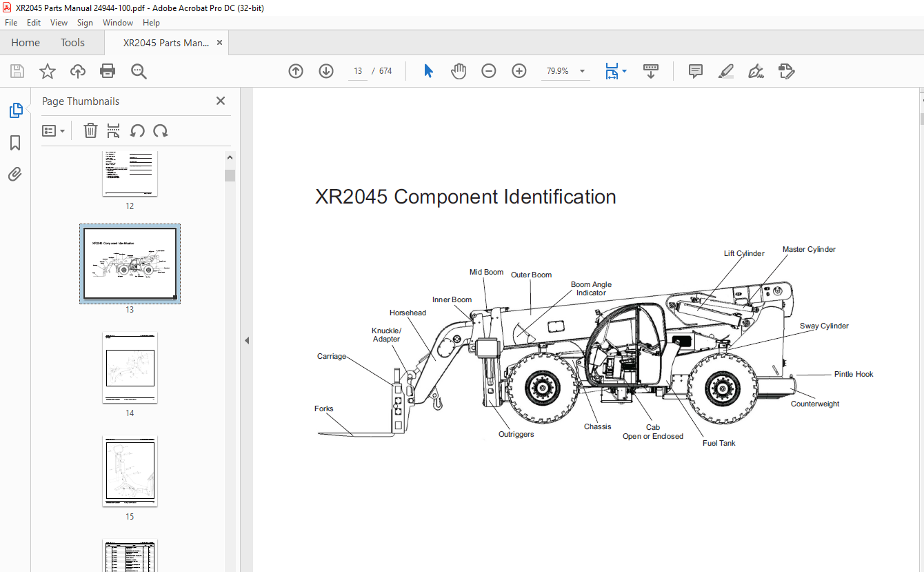The image size is (924, 572).
Task: Select page 15 thumbnail
Action: [x=130, y=471]
